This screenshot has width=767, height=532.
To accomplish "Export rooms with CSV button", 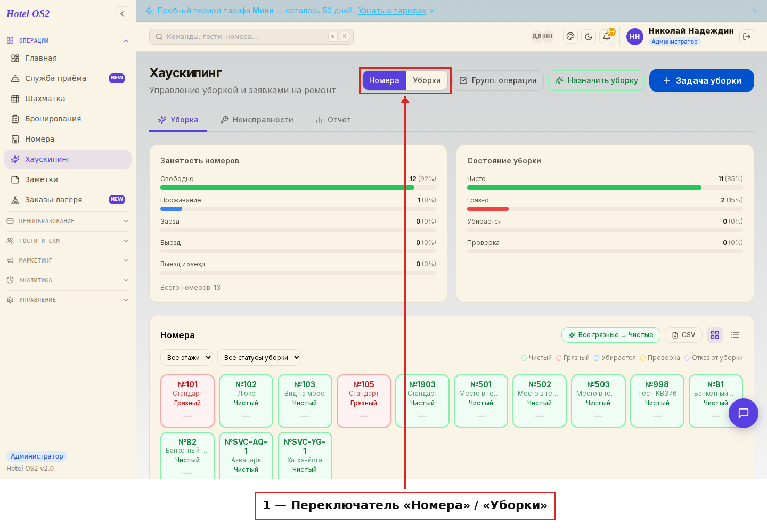I will (683, 335).
